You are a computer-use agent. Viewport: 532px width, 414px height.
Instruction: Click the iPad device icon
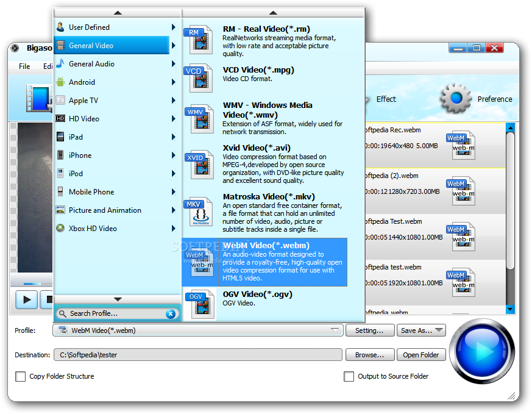[60, 137]
